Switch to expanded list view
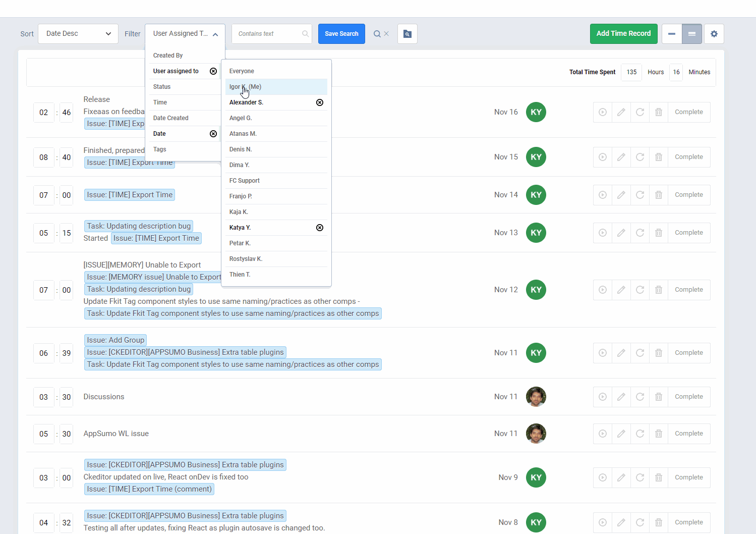 (x=692, y=34)
